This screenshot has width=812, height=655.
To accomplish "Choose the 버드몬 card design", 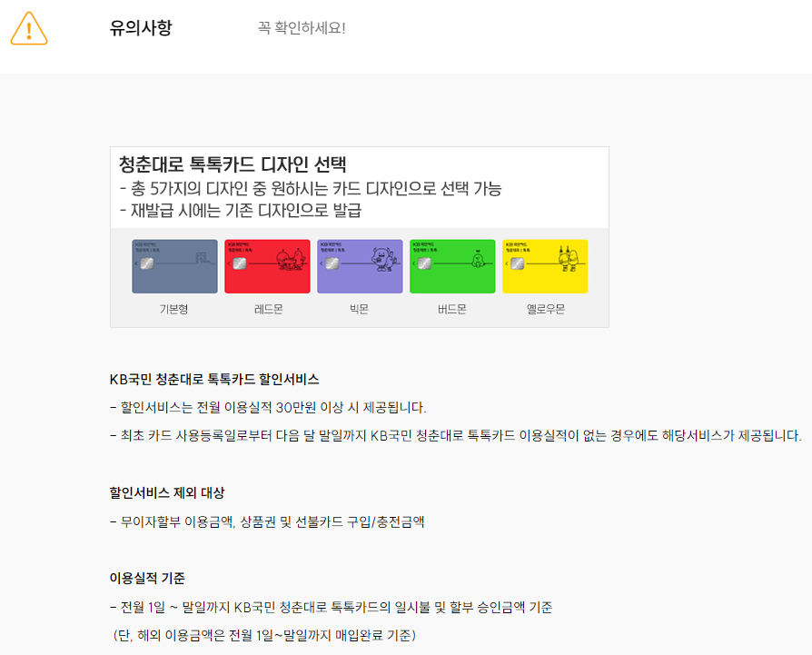I will pos(451,265).
